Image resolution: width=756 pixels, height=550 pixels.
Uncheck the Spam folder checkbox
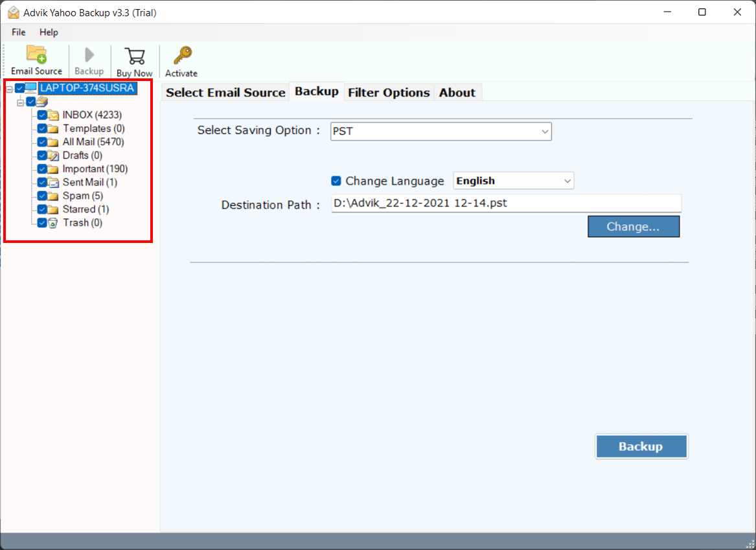[x=43, y=196]
